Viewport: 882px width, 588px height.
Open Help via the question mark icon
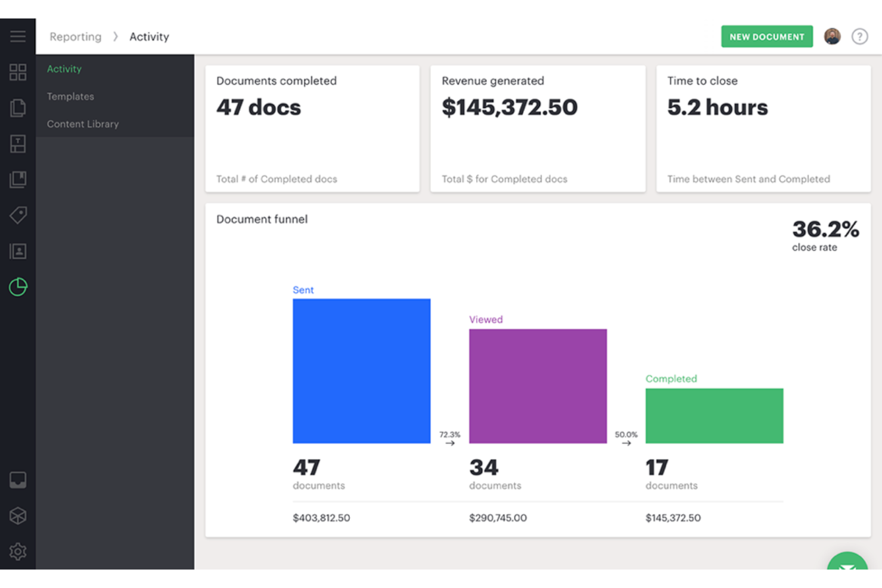point(860,36)
